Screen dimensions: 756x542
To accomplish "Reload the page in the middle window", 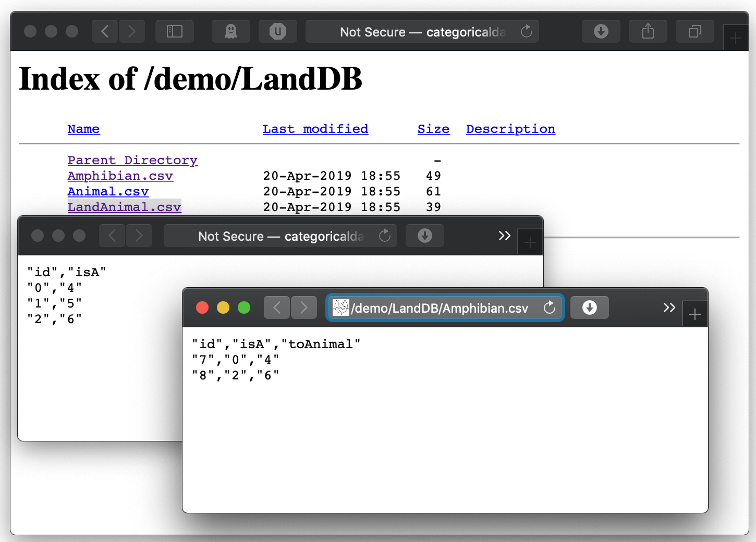I will point(384,236).
